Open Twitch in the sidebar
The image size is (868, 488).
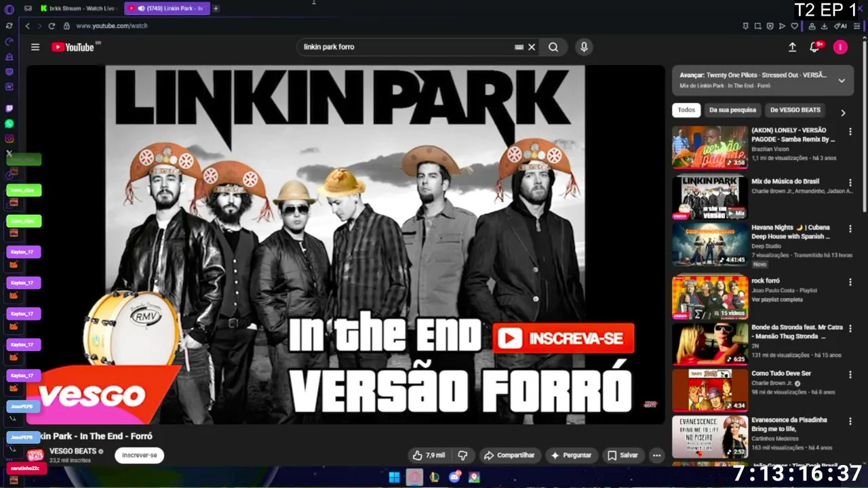(9, 108)
